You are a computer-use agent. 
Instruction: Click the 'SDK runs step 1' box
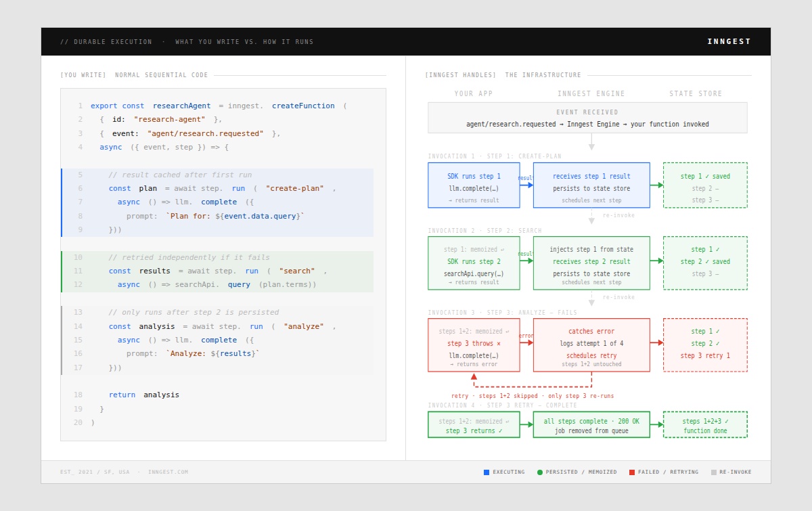coord(474,185)
